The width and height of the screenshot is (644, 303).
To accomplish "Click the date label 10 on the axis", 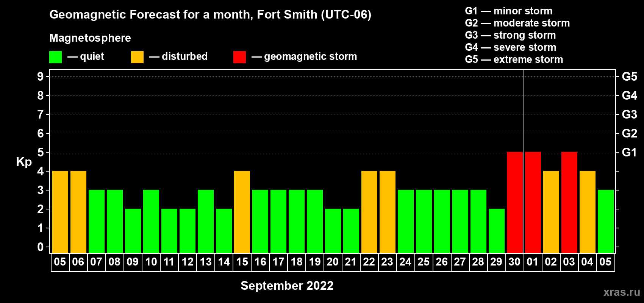I will tap(151, 262).
